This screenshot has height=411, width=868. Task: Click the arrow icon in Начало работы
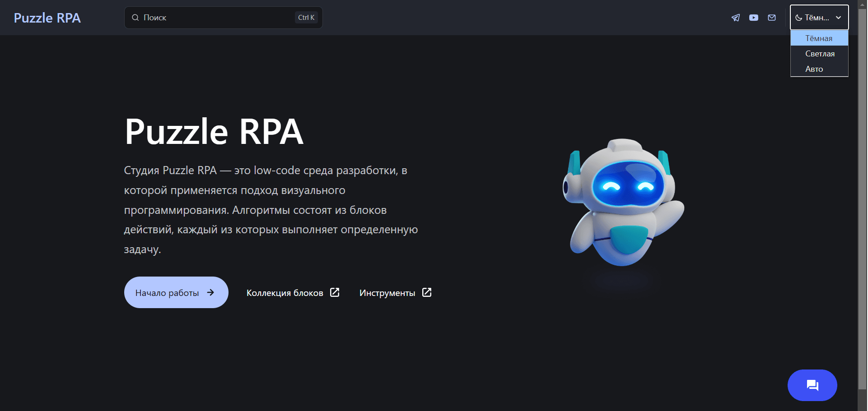click(210, 292)
